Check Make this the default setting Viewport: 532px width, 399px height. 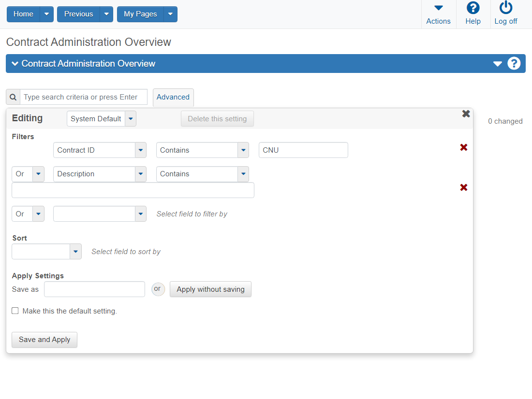(x=15, y=311)
